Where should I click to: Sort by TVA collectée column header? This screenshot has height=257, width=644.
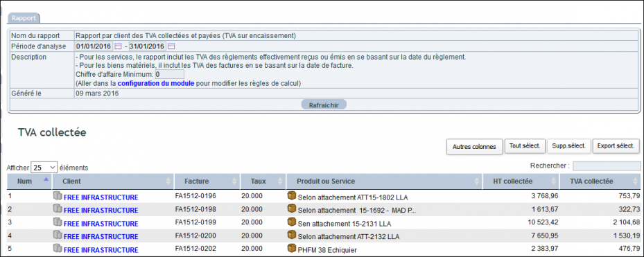click(600, 181)
